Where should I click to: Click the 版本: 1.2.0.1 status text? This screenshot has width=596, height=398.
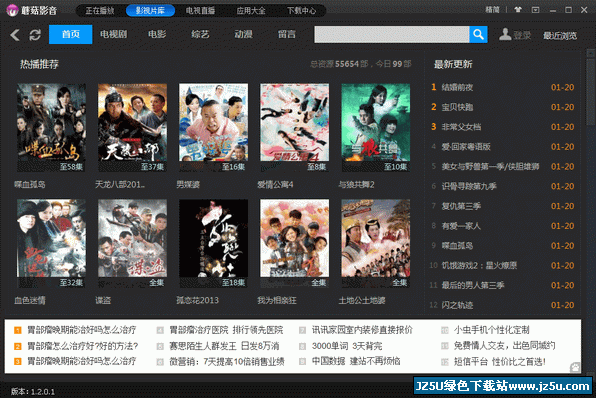click(x=33, y=392)
